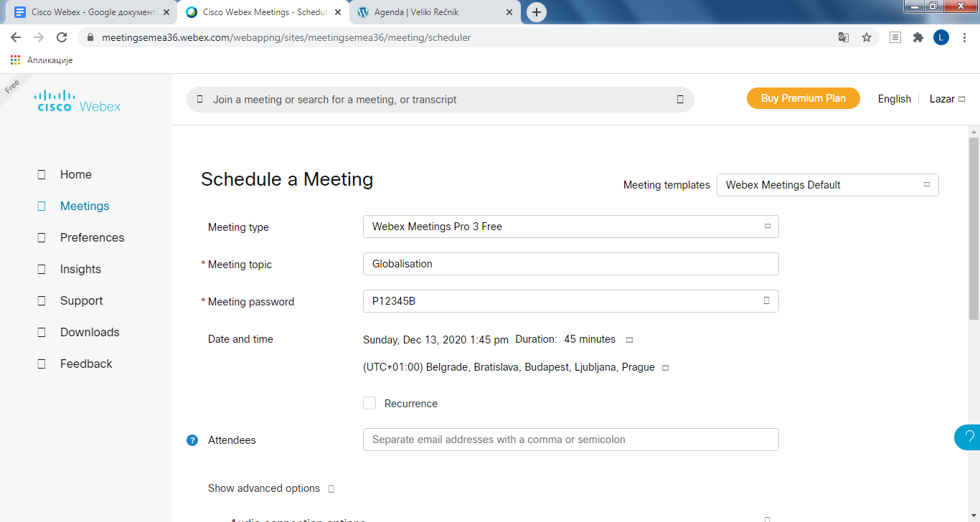
Task: Click the blue help question-mark bubble
Action: (968, 437)
